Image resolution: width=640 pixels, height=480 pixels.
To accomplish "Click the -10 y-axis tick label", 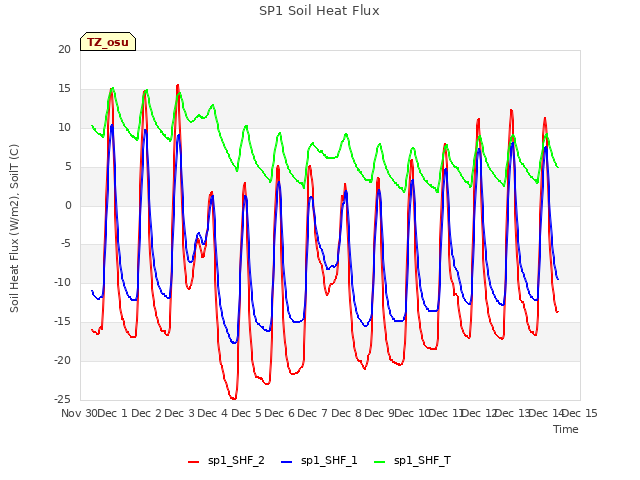I will [x=62, y=283].
